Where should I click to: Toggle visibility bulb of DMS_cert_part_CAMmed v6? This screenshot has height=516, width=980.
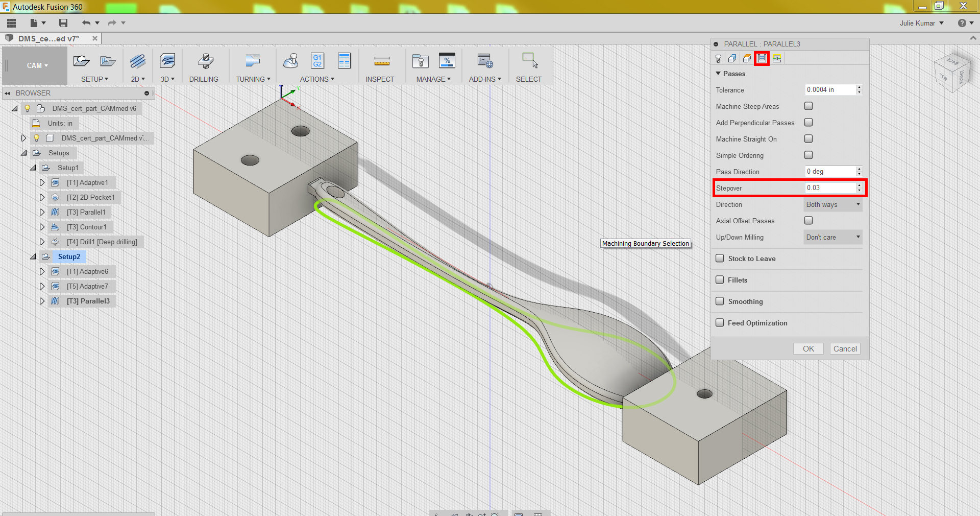[x=28, y=108]
